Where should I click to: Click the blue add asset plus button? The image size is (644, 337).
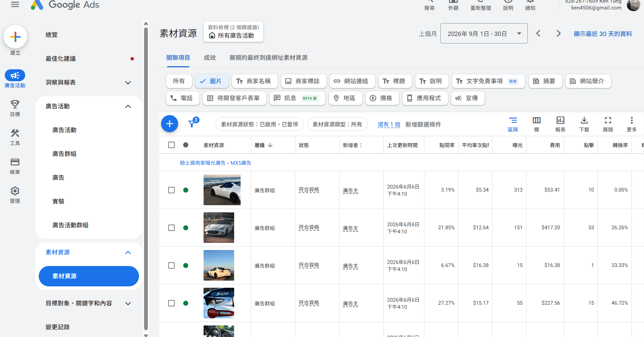tap(170, 124)
